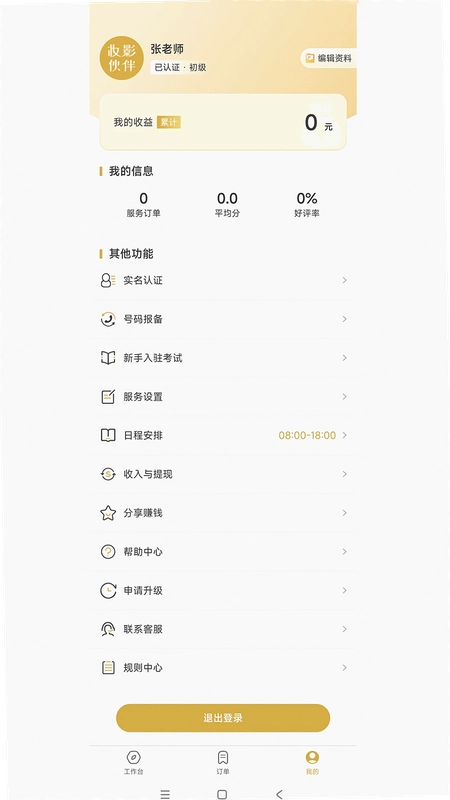This screenshot has width=450, height=800.
Task: Tap the 退出登录 button
Action: click(x=223, y=718)
